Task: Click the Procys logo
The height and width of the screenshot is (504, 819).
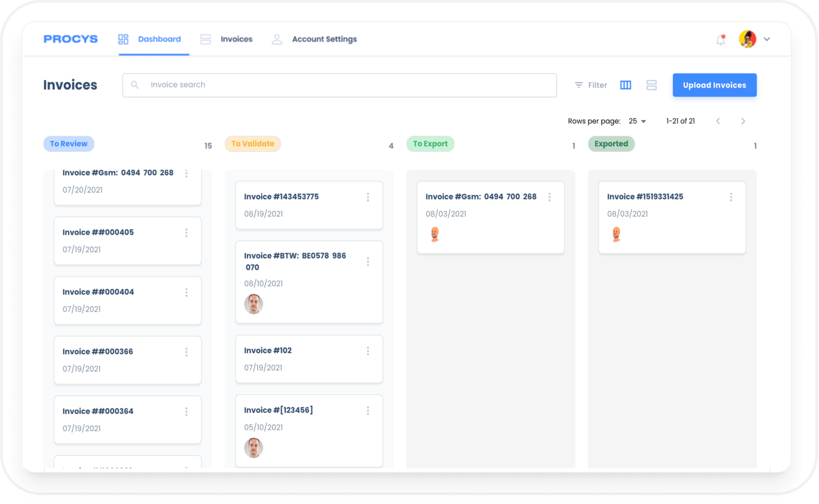Action: click(x=70, y=38)
